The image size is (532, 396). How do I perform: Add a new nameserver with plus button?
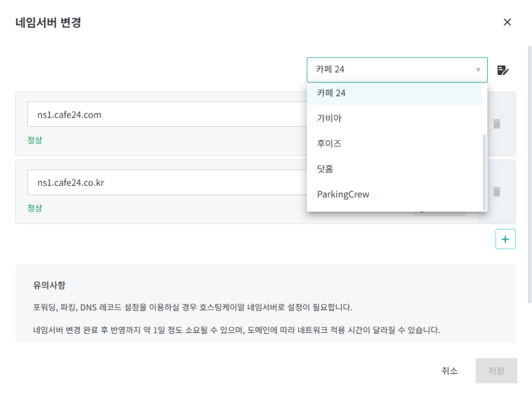505,239
